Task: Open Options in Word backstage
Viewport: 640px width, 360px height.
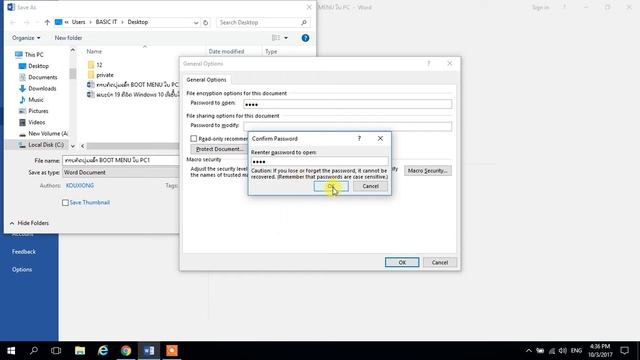Action: [22, 270]
